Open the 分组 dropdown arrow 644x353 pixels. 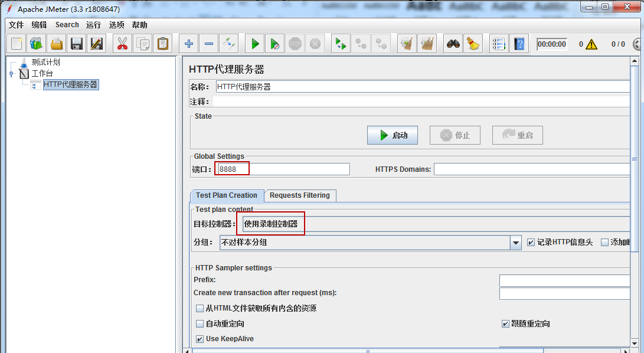tap(516, 243)
